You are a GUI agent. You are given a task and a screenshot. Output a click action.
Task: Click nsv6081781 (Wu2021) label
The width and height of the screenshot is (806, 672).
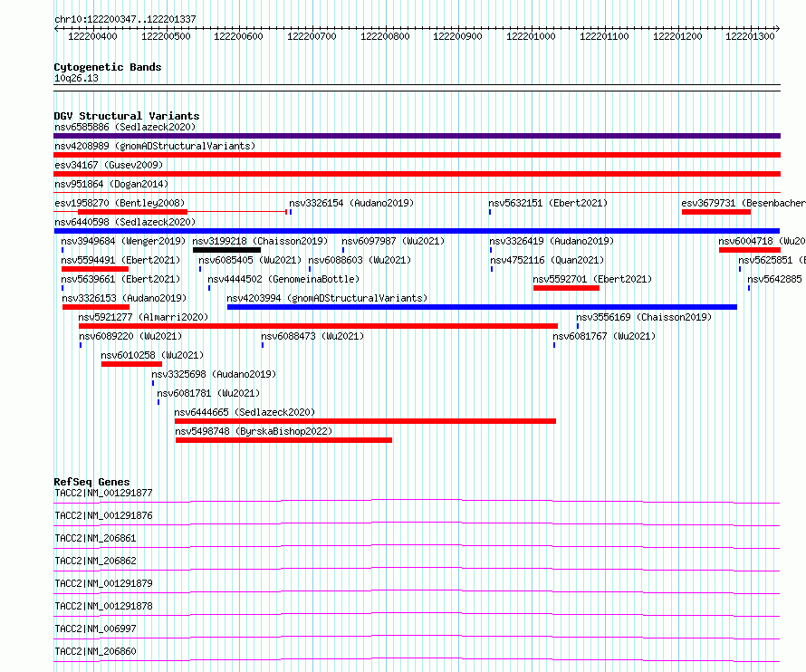tap(208, 393)
